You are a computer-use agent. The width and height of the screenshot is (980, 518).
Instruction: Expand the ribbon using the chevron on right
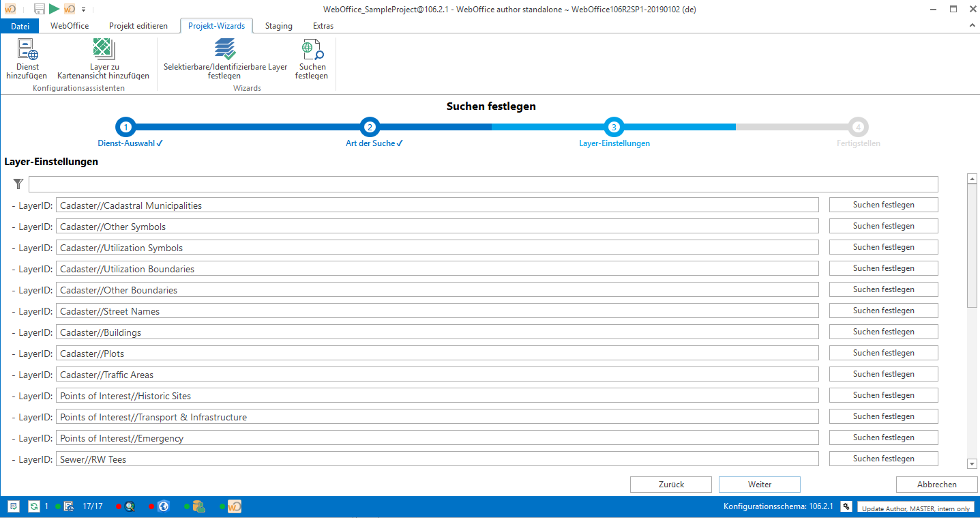(x=972, y=25)
